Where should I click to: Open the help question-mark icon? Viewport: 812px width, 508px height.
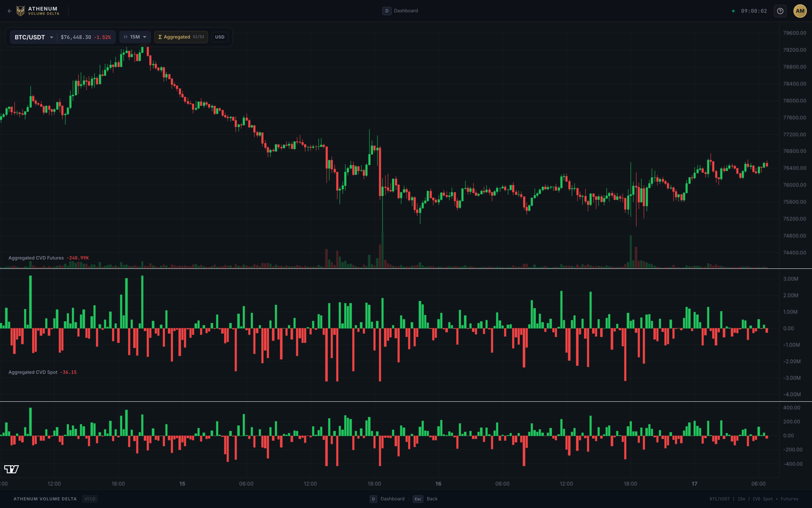pyautogui.click(x=780, y=11)
